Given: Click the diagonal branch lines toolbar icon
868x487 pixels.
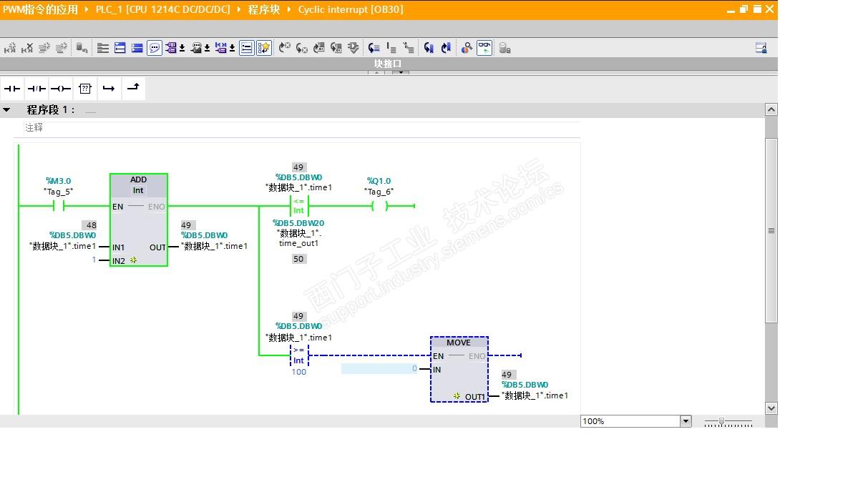Looking at the screenshot, I should 409,48.
